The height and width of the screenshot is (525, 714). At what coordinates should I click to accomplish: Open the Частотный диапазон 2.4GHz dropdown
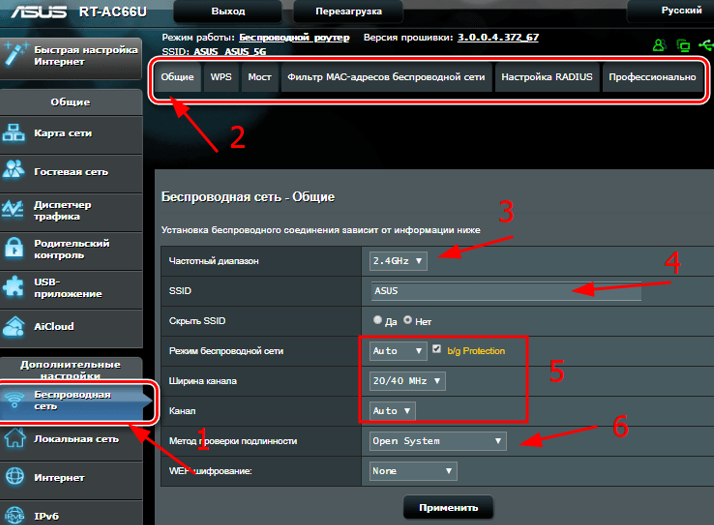tap(398, 261)
